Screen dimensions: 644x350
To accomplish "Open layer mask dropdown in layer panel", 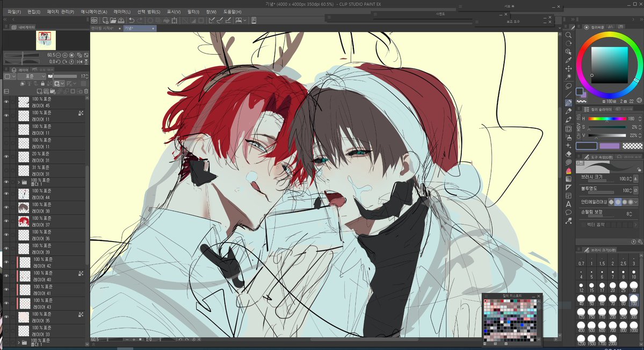I will (x=63, y=84).
